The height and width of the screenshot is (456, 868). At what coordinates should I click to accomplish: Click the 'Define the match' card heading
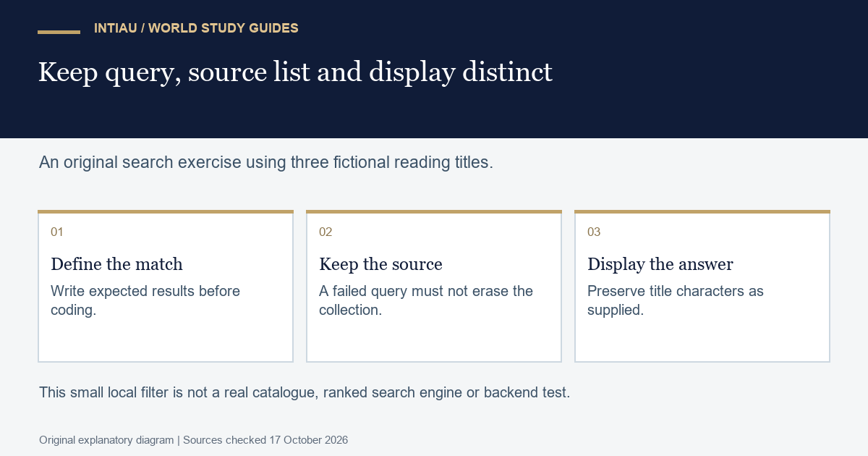pyautogui.click(x=116, y=264)
